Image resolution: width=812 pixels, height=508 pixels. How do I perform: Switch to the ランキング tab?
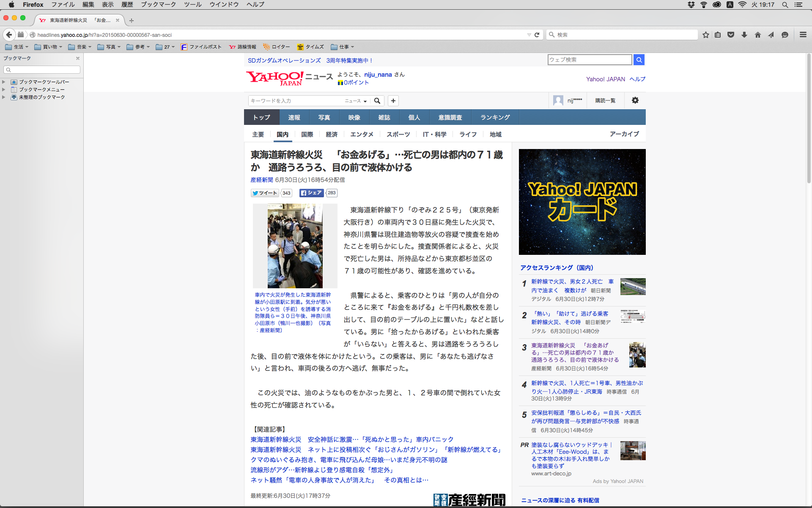coord(495,117)
